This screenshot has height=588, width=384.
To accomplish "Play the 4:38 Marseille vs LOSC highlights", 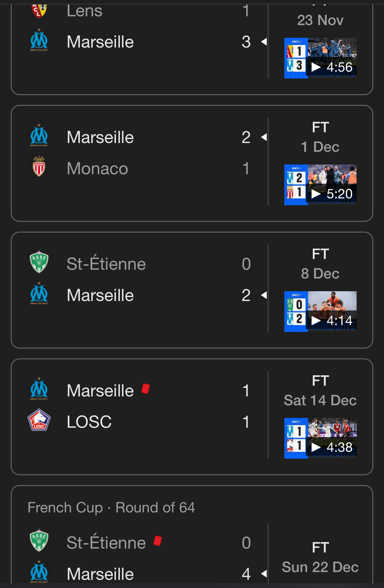I will pos(320,438).
